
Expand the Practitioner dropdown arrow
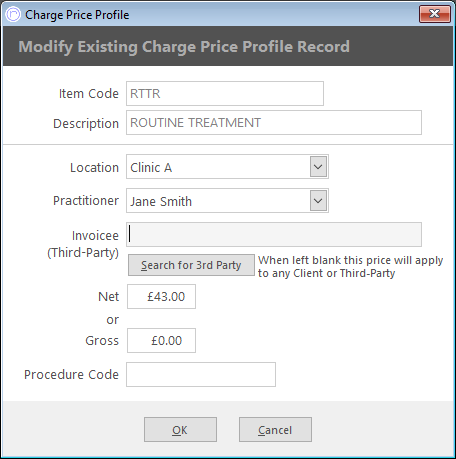point(318,201)
